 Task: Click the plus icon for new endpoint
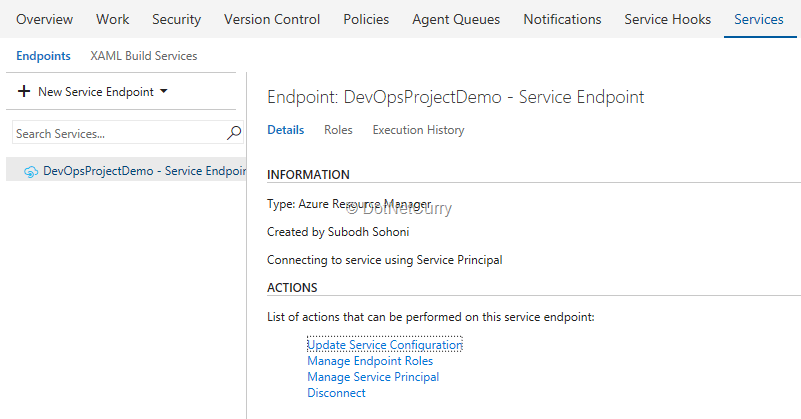pyautogui.click(x=24, y=92)
